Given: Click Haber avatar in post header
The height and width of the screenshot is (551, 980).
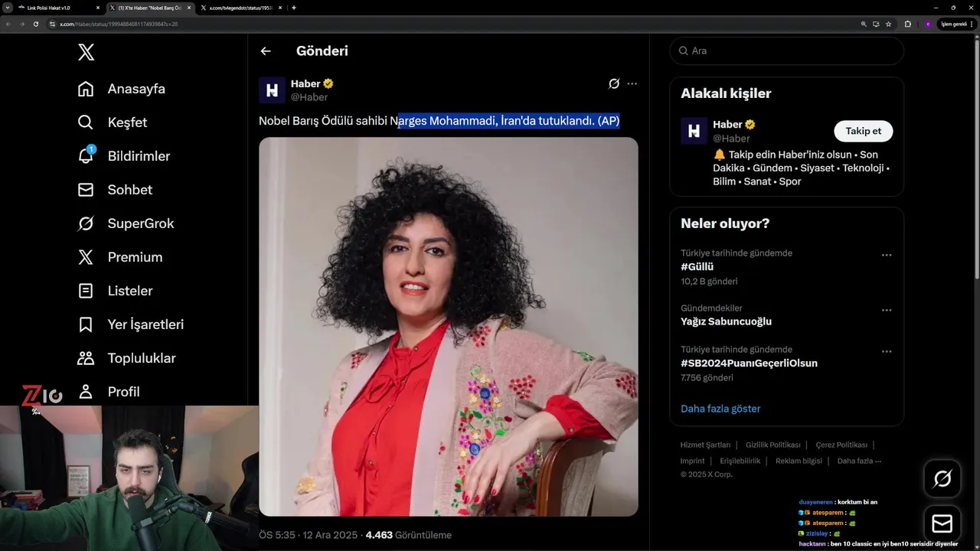Looking at the screenshot, I should (272, 90).
